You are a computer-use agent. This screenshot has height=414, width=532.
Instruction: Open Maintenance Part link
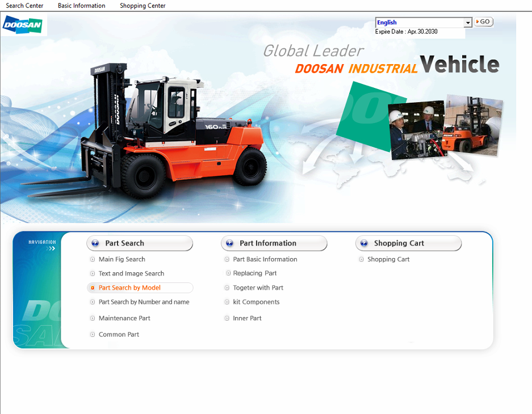click(x=124, y=318)
